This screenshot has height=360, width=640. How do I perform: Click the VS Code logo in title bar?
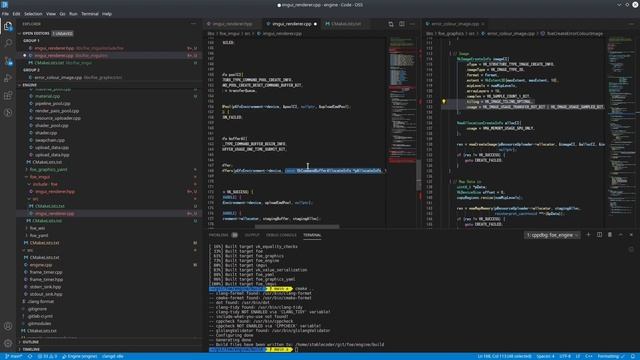point(5,4)
